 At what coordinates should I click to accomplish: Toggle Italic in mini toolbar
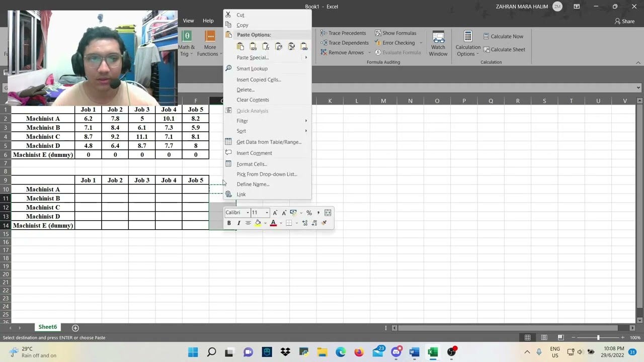[238, 223]
